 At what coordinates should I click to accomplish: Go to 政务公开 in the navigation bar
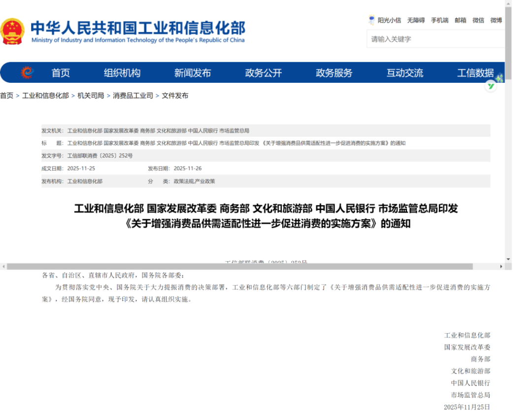coord(264,73)
